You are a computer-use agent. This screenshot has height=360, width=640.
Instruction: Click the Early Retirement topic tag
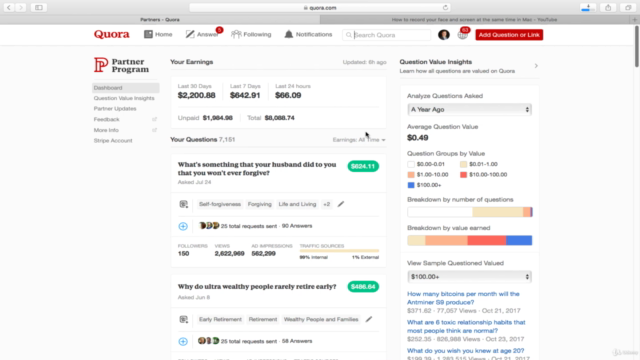pos(220,319)
